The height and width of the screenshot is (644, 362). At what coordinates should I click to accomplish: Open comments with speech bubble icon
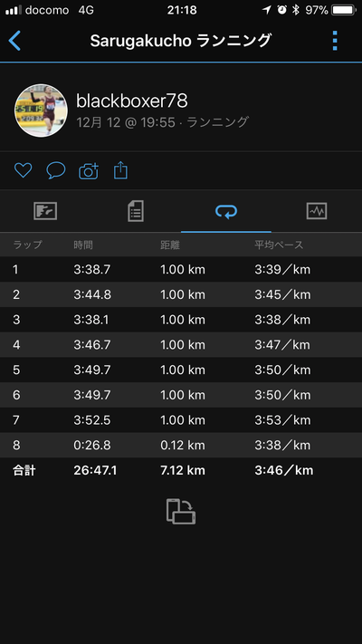56,170
